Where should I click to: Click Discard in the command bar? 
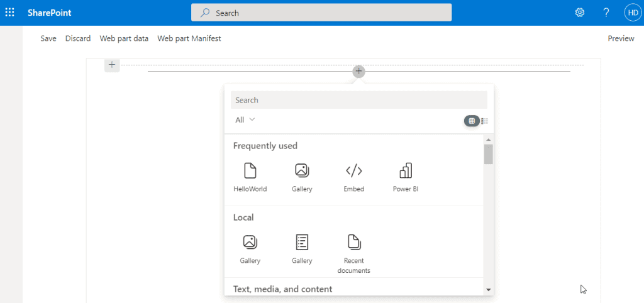(x=78, y=38)
